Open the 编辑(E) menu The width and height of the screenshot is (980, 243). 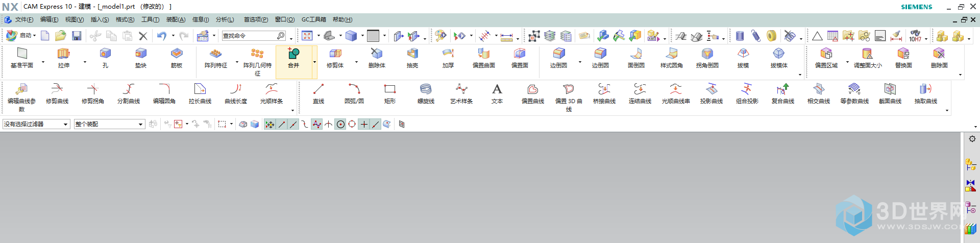(x=49, y=19)
